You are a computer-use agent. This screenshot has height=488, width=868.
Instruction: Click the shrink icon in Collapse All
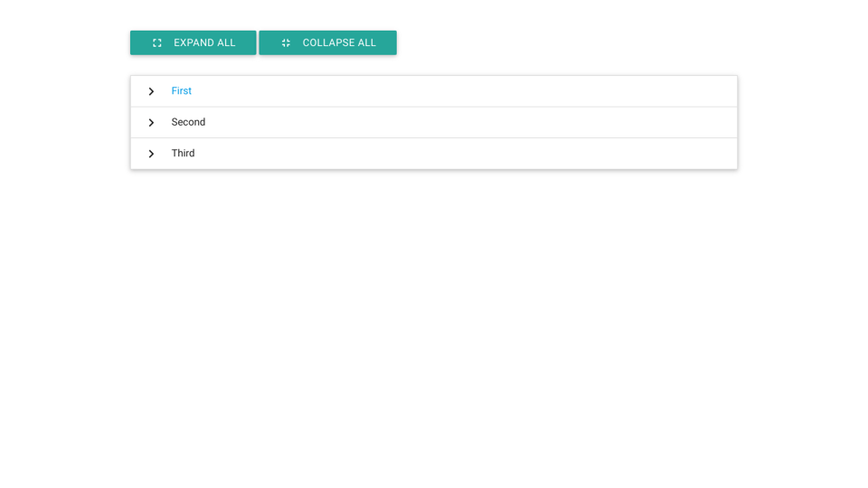pos(286,43)
